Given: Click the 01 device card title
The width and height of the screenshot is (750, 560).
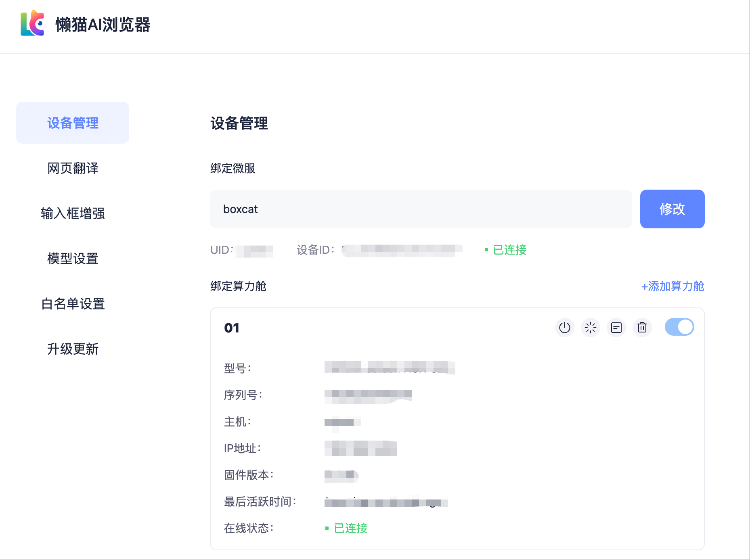Looking at the screenshot, I should point(232,328).
